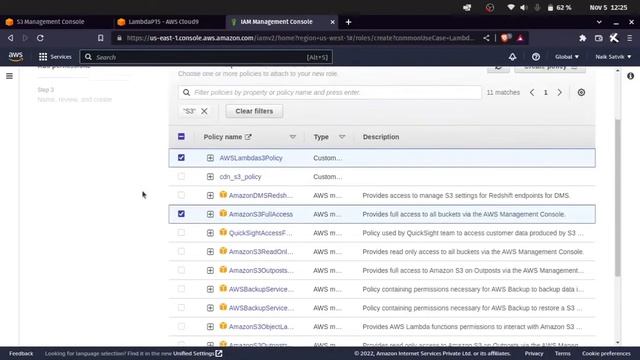This screenshot has width=640, height=360.
Task: Open the info panel icon at right edge
Action: click(x=630, y=76)
